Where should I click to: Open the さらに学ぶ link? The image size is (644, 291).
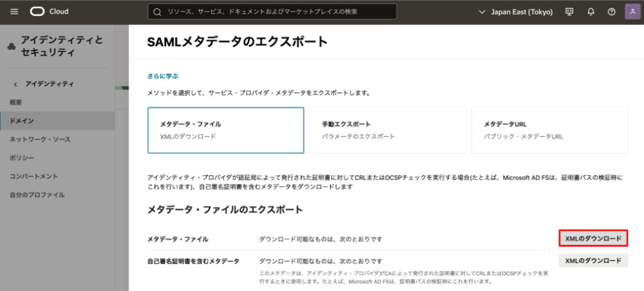pos(163,76)
